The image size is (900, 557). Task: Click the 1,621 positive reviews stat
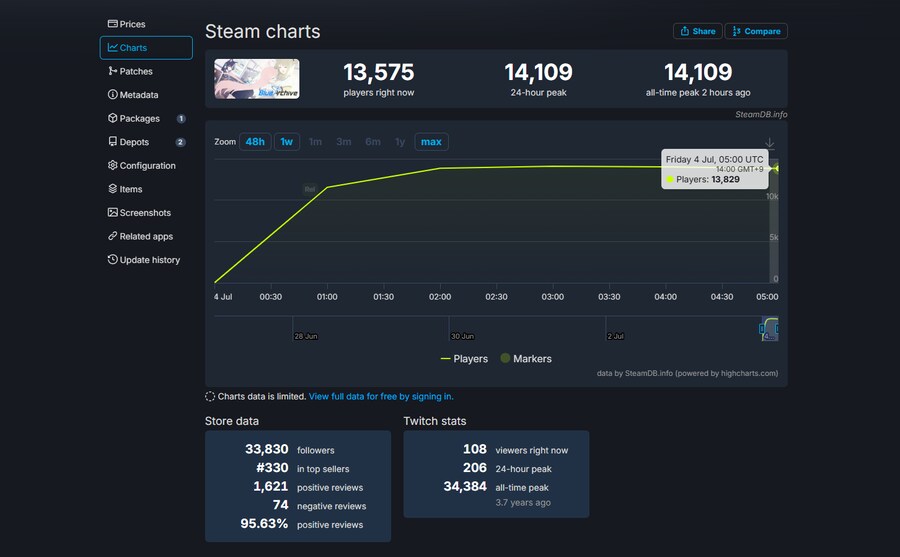click(308, 487)
